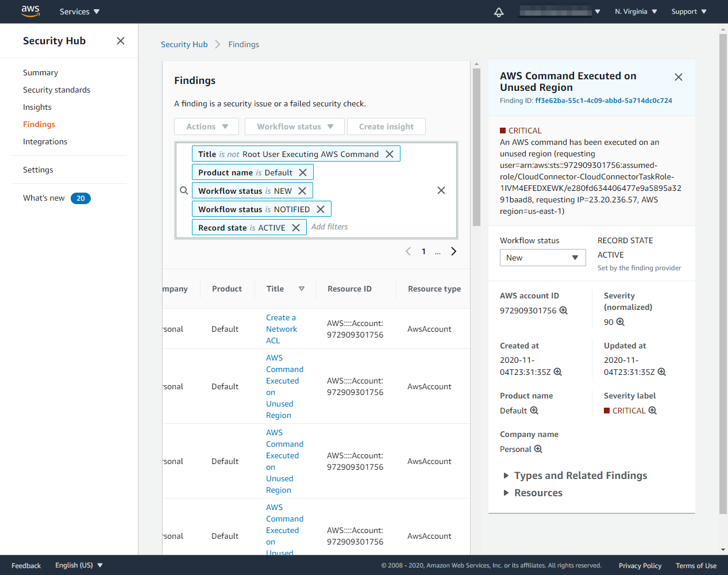
Task: Open Insights in the sidebar
Action: 37,107
